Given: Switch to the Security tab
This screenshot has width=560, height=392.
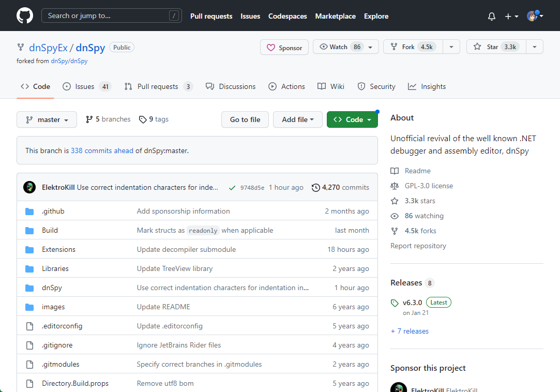Looking at the screenshot, I should (376, 86).
